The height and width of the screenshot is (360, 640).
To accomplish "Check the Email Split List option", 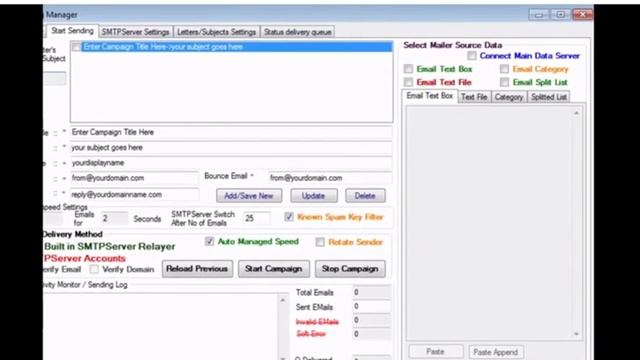I will point(504,82).
